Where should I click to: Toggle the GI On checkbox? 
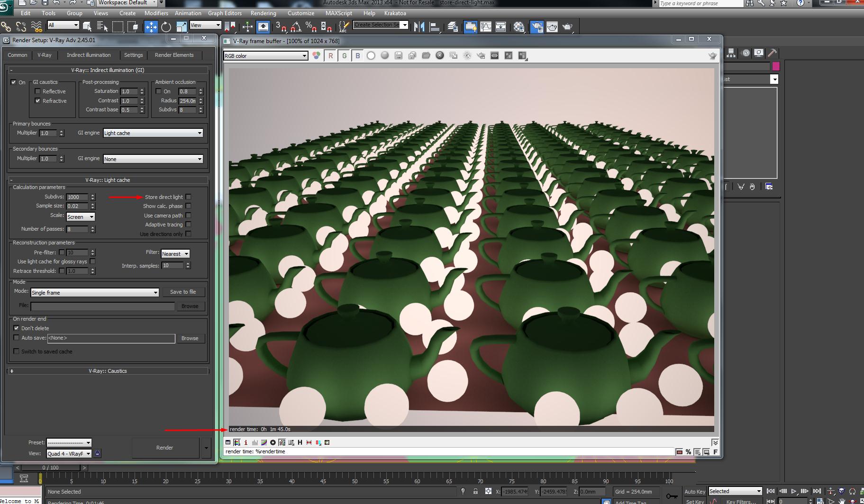(14, 82)
